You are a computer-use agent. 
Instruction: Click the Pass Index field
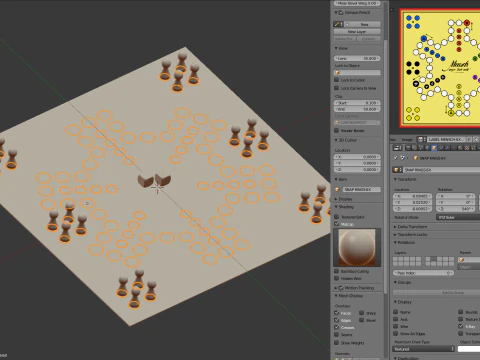click(x=423, y=273)
